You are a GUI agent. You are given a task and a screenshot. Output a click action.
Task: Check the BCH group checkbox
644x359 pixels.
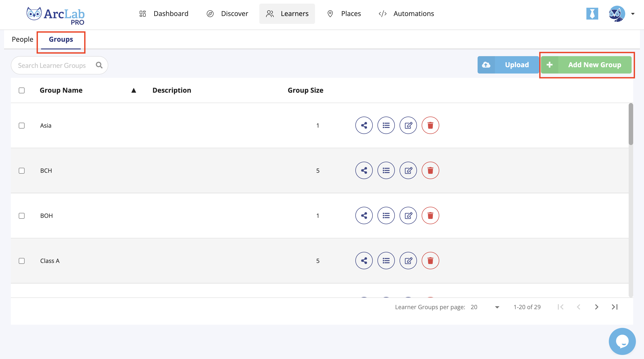tap(22, 171)
